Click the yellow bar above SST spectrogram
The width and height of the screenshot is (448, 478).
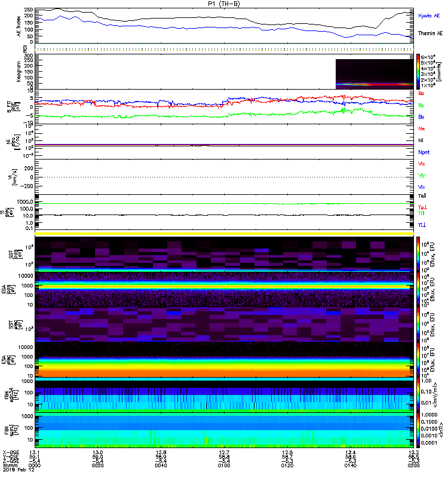(x=225, y=234)
